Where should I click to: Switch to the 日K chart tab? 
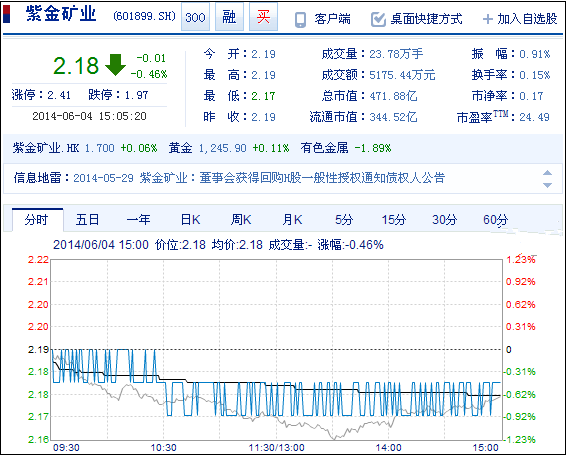coord(190,220)
